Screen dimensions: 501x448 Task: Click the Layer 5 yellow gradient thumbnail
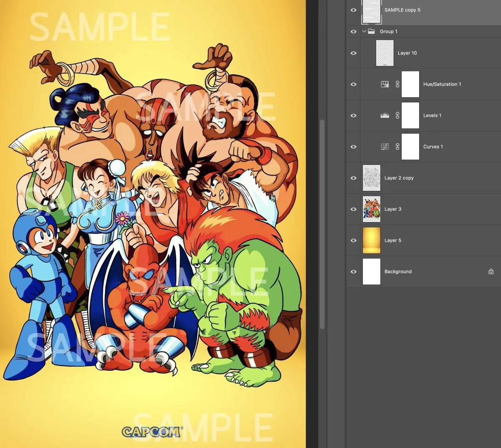pyautogui.click(x=372, y=240)
